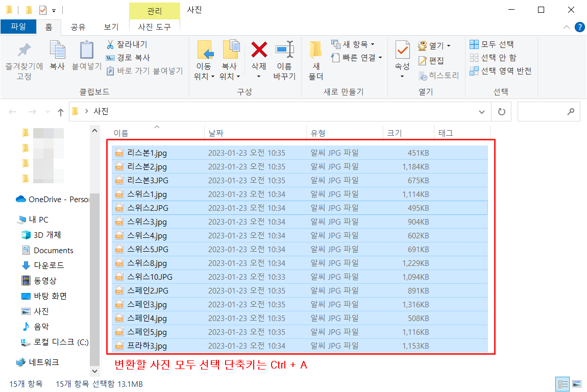The image size is (587, 392).
Task: Switch to the View (보기) tab
Action: click(111, 27)
